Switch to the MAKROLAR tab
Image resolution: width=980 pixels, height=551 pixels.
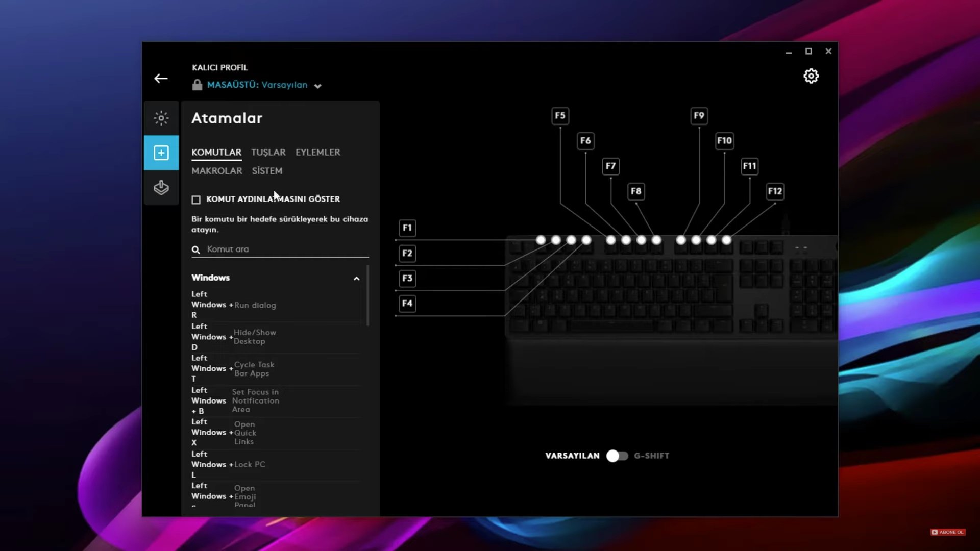point(217,171)
